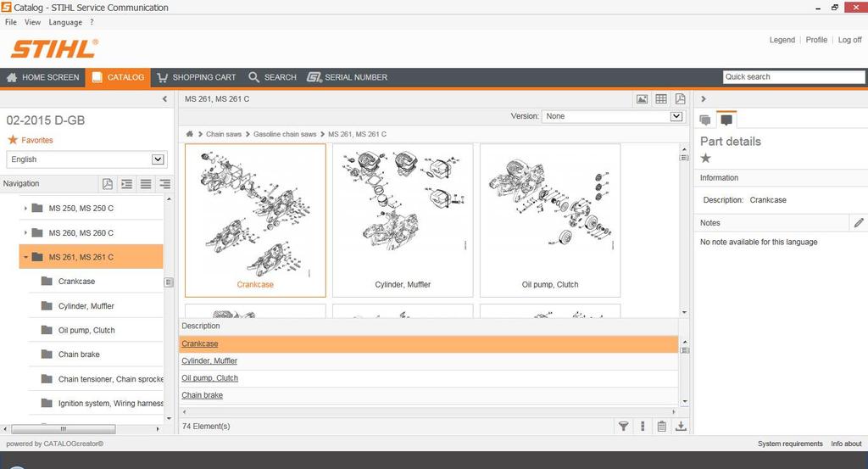
Task: Click the download icon in footer
Action: (x=681, y=427)
